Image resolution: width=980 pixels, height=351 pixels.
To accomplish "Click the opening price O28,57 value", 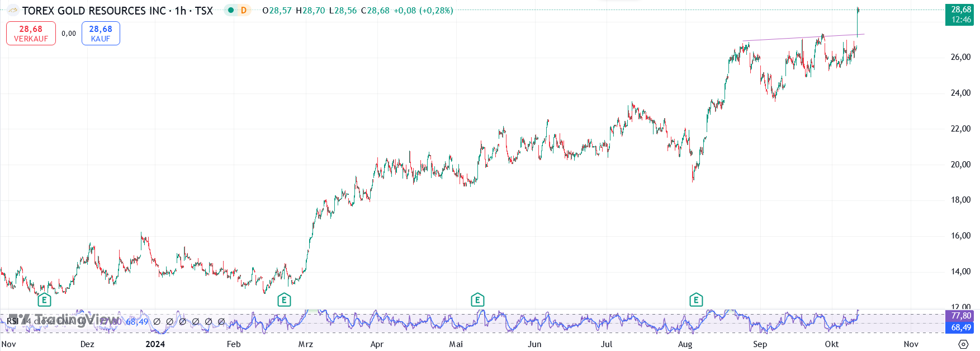I will pyautogui.click(x=277, y=11).
